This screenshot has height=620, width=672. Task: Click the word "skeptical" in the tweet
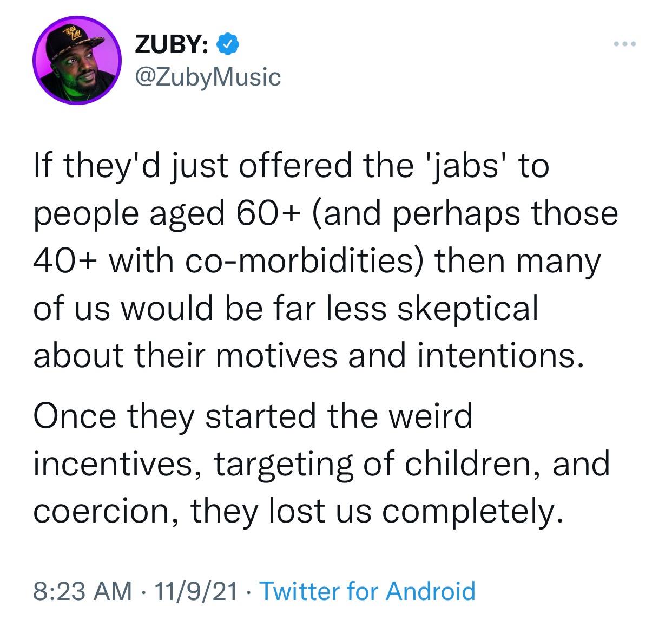[x=468, y=308]
